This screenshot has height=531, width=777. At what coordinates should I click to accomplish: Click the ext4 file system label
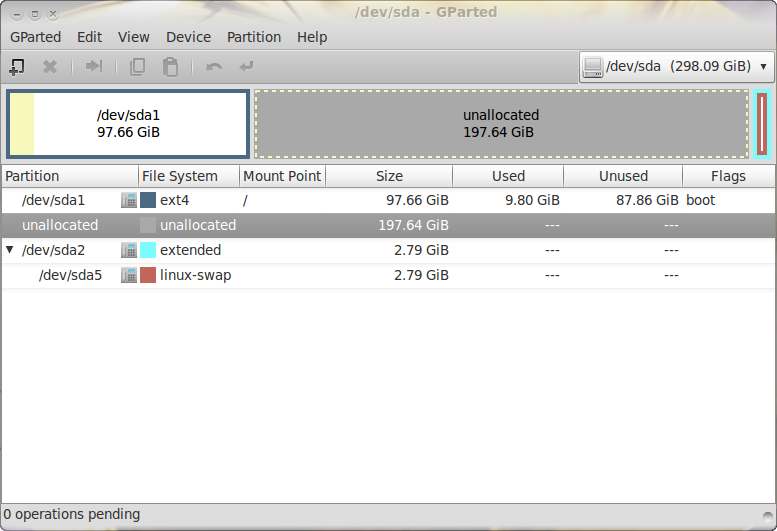[x=174, y=200]
